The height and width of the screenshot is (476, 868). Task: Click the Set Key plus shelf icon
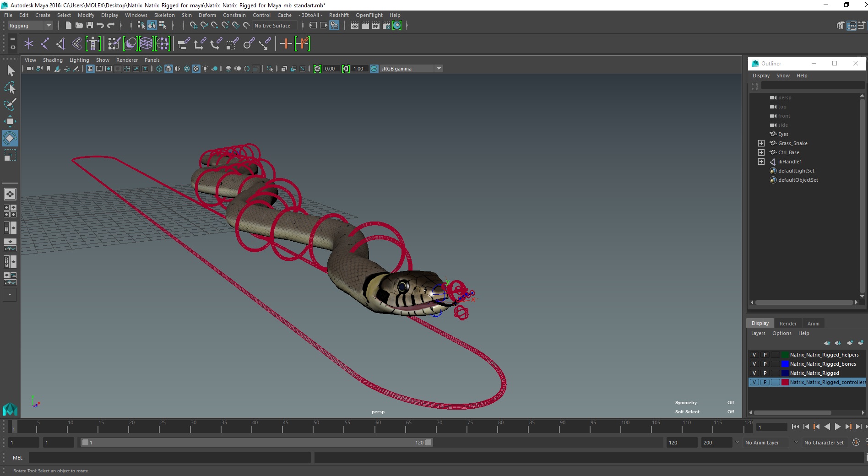point(286,44)
